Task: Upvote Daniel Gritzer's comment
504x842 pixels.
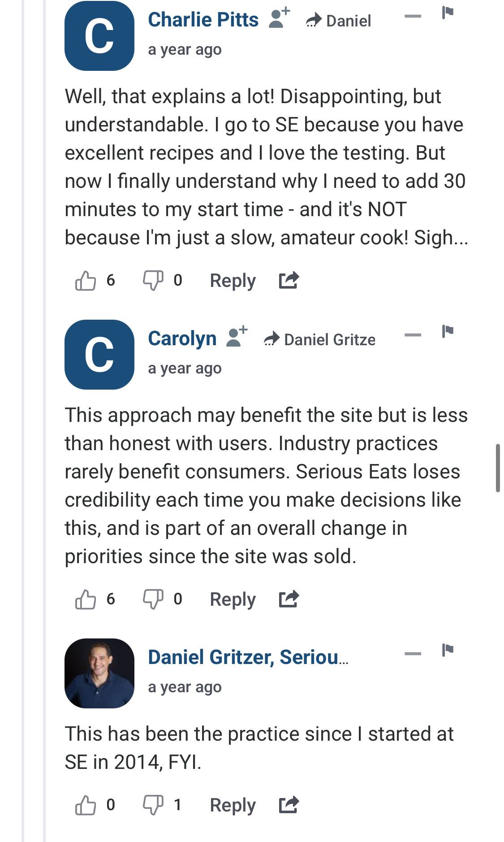Action: (86, 805)
